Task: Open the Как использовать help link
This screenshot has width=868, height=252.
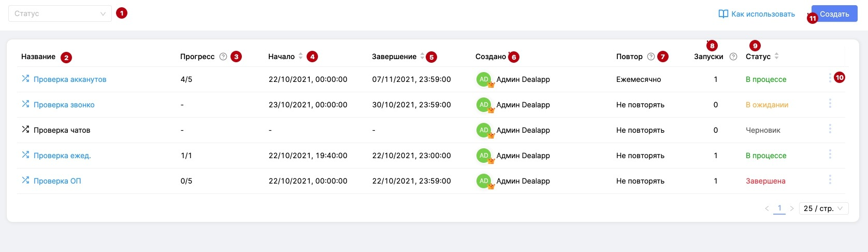Action: [757, 14]
